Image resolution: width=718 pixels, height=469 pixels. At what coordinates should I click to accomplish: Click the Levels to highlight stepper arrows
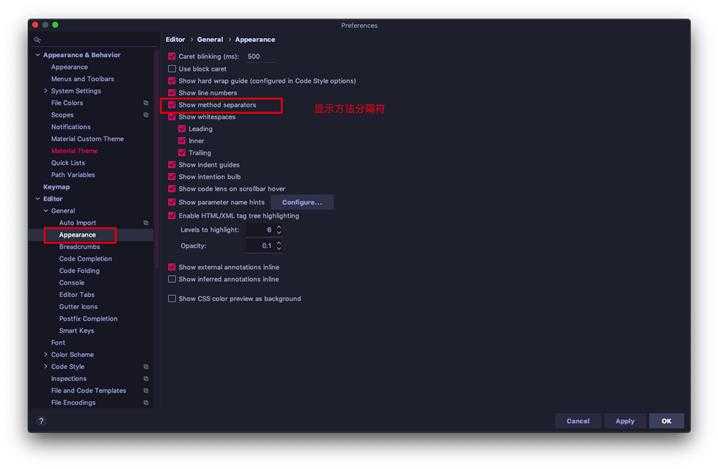pos(279,229)
